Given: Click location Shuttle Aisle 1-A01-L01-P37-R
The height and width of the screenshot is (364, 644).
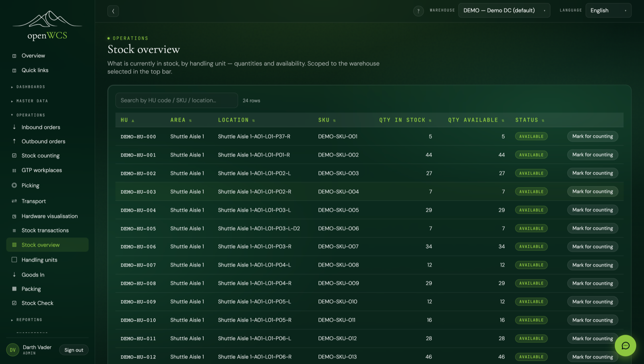Looking at the screenshot, I should (x=254, y=136).
